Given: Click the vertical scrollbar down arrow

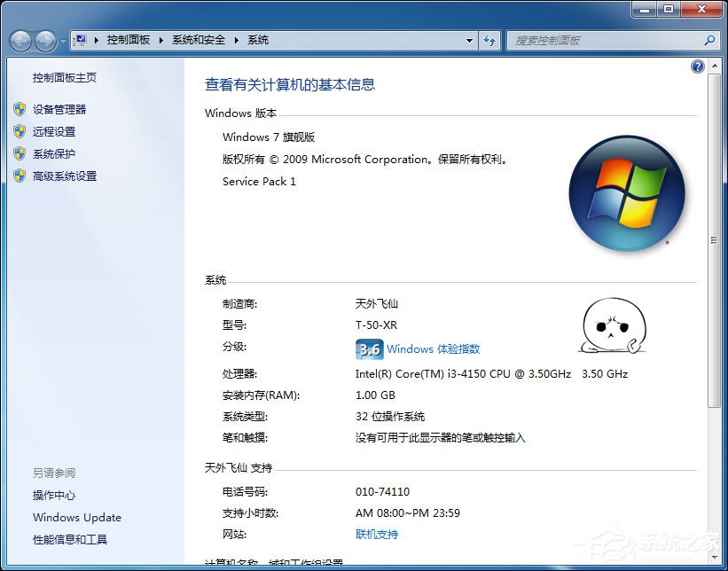Looking at the screenshot, I should [714, 557].
